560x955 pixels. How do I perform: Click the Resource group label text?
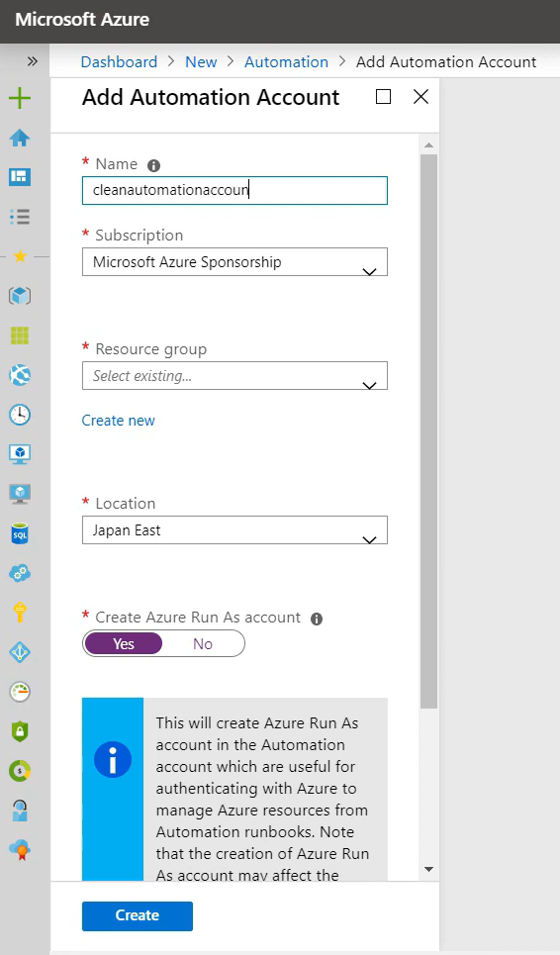pyautogui.click(x=151, y=349)
